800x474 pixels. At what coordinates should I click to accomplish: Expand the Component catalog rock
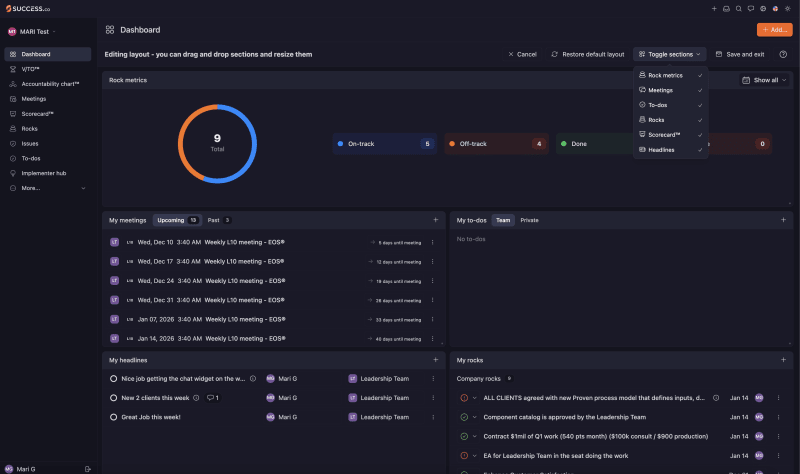(474, 417)
